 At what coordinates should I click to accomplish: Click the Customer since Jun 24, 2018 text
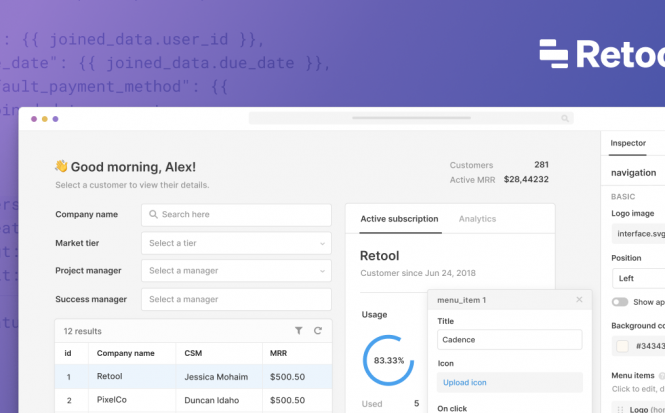pyautogui.click(x=418, y=273)
